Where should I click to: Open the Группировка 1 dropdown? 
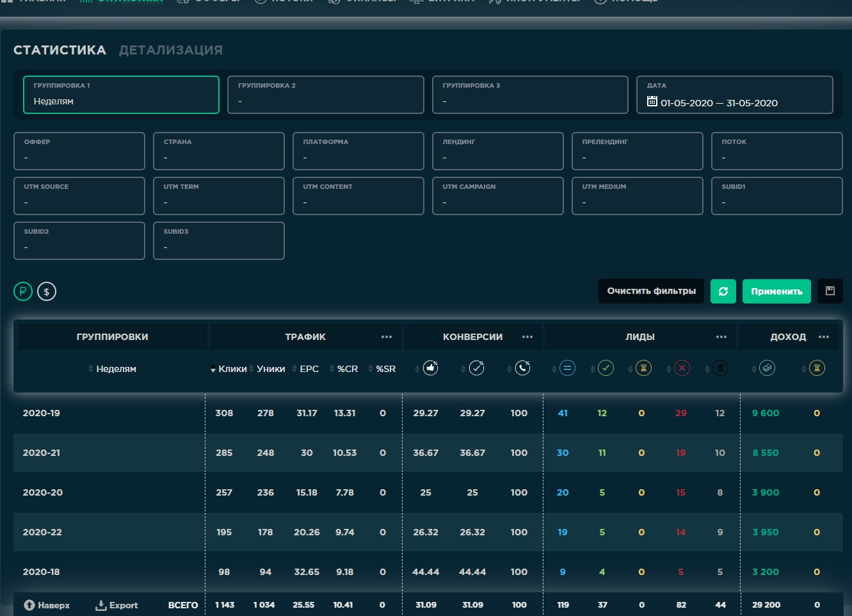click(x=121, y=95)
